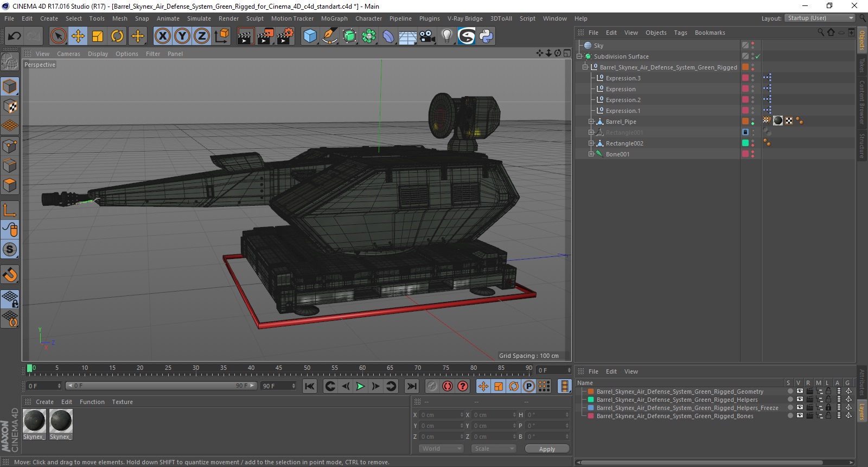Click the Enable Axis icon
868x467 pixels.
(x=10, y=210)
